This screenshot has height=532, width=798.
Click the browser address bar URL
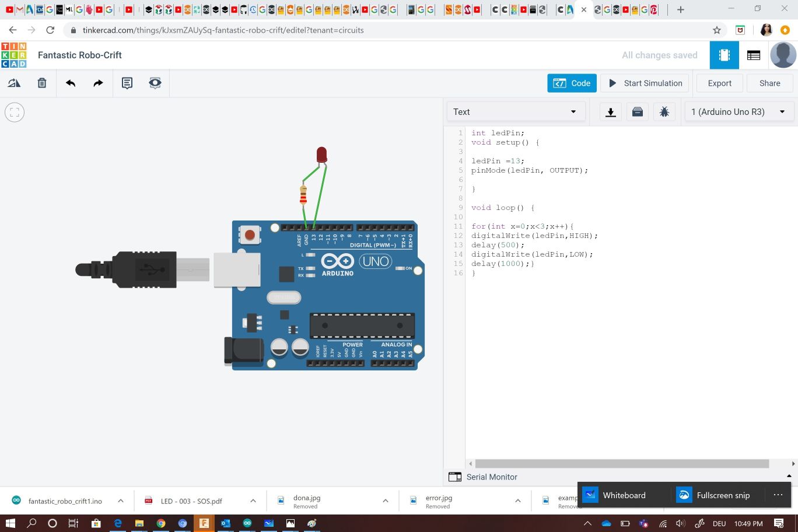click(223, 30)
